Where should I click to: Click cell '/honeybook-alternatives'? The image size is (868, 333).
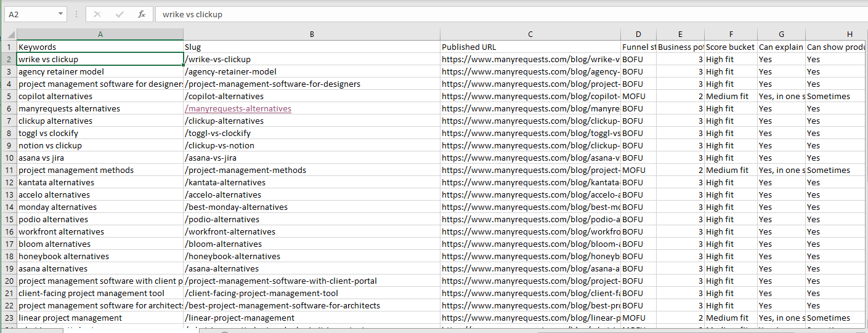tap(312, 256)
